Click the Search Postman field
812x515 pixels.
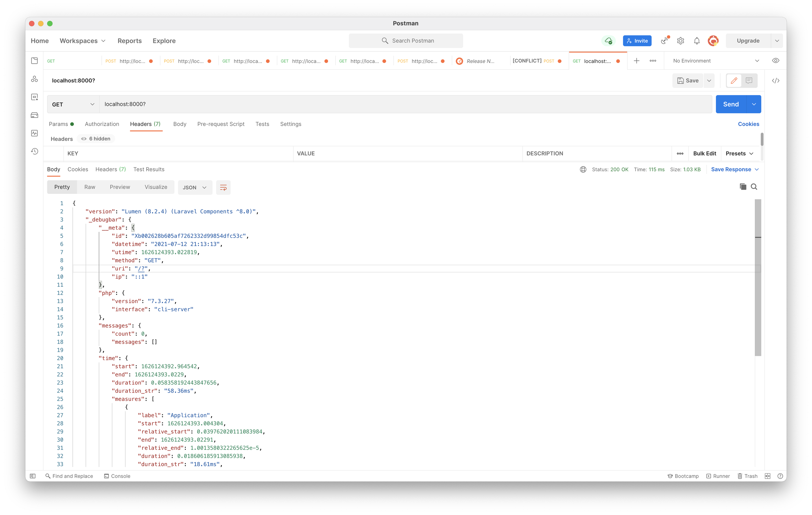tap(406, 41)
